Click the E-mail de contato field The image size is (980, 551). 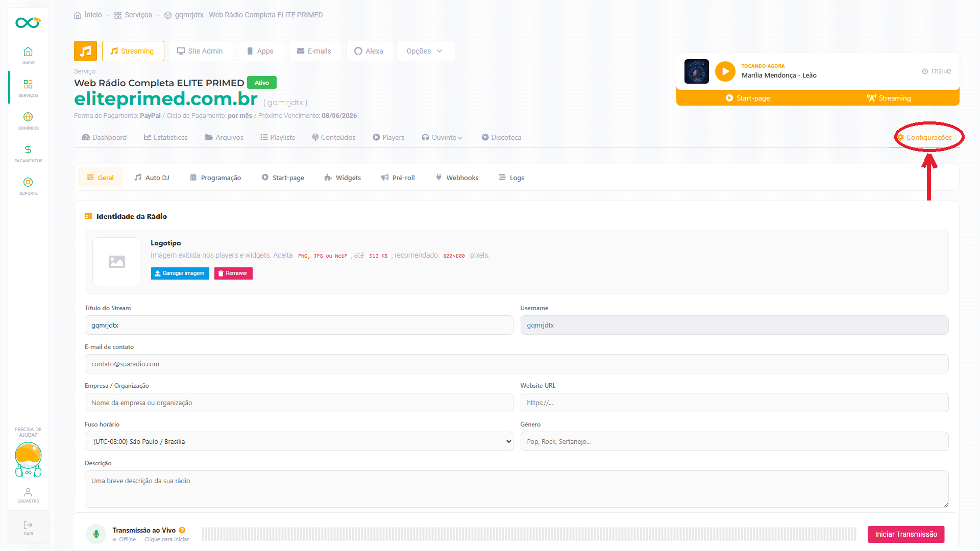(517, 364)
